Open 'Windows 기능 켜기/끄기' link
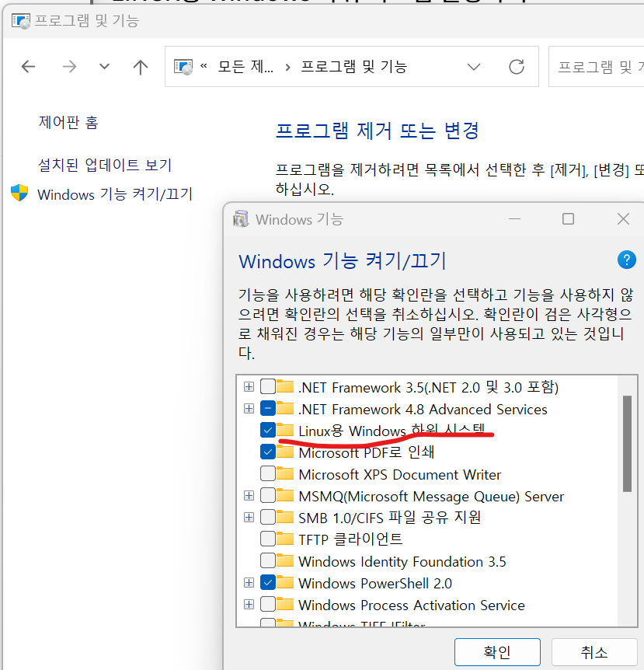644x670 pixels. click(115, 194)
